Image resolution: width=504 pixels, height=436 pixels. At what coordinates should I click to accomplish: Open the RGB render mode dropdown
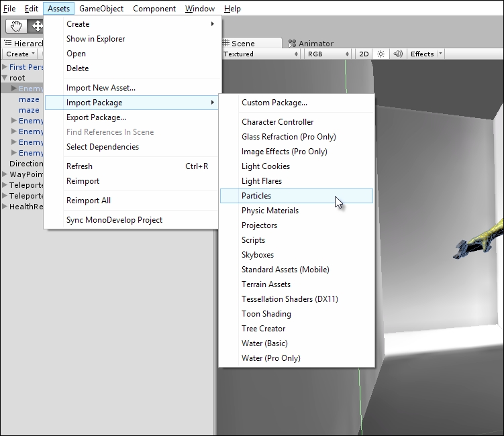[x=328, y=54]
